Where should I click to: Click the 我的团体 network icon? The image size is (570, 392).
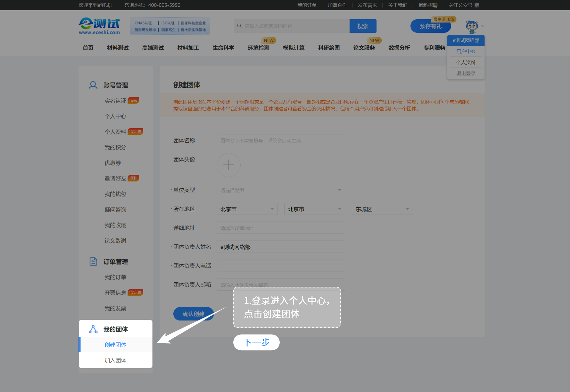(x=93, y=329)
